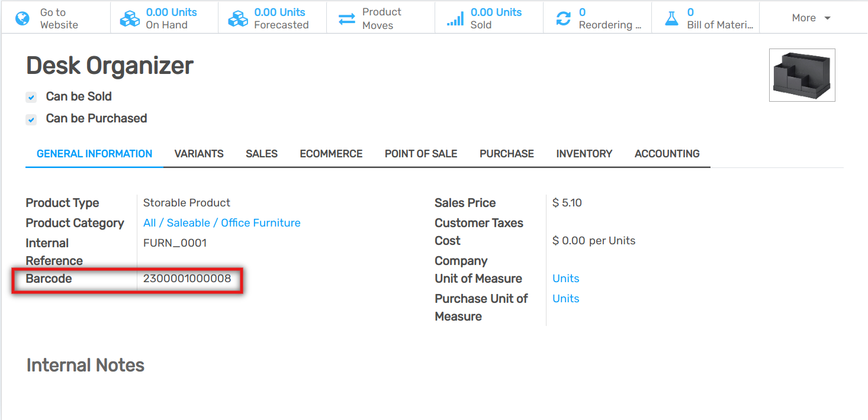Toggle the Can be Sold checkbox

tap(31, 97)
